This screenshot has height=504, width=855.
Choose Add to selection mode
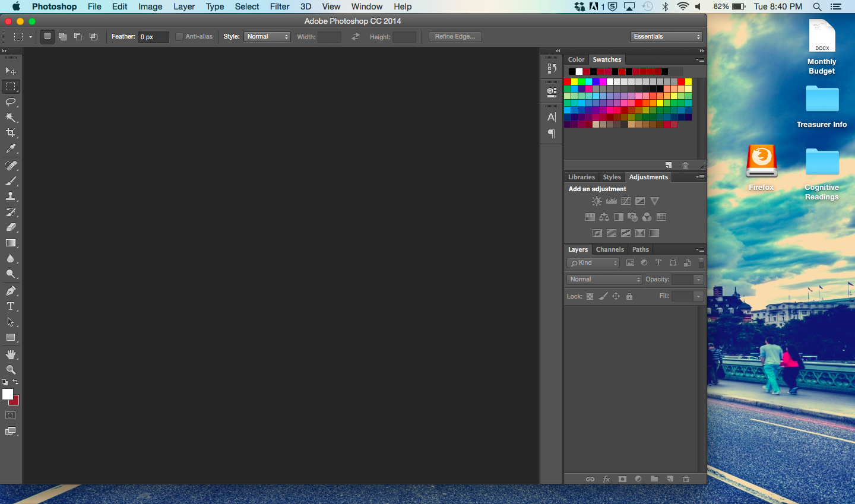[62, 36]
